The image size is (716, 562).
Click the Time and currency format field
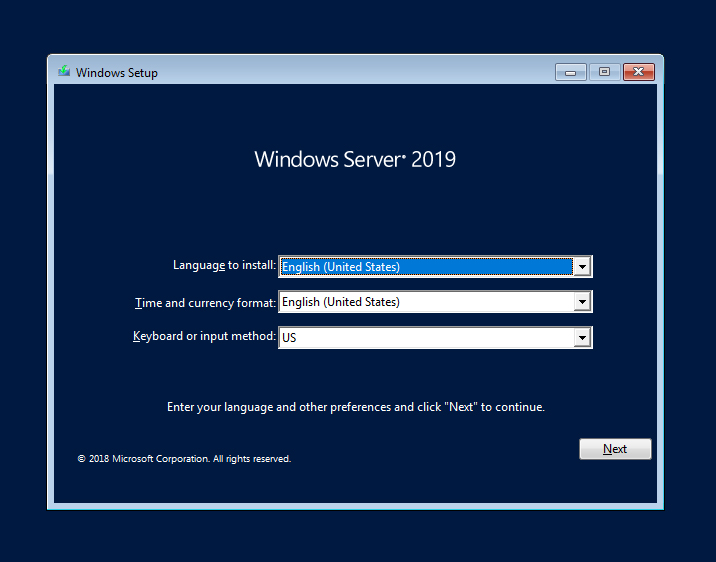tap(435, 302)
